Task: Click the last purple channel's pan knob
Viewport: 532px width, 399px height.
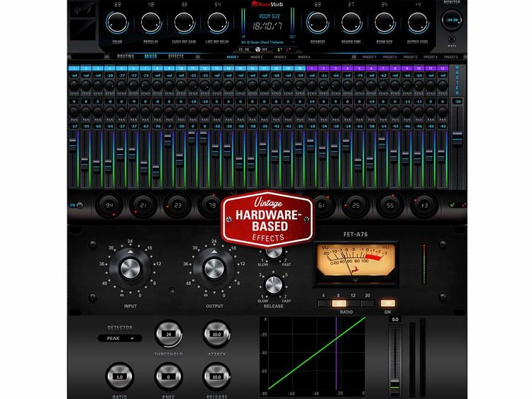Action: pyautogui.click(x=443, y=111)
